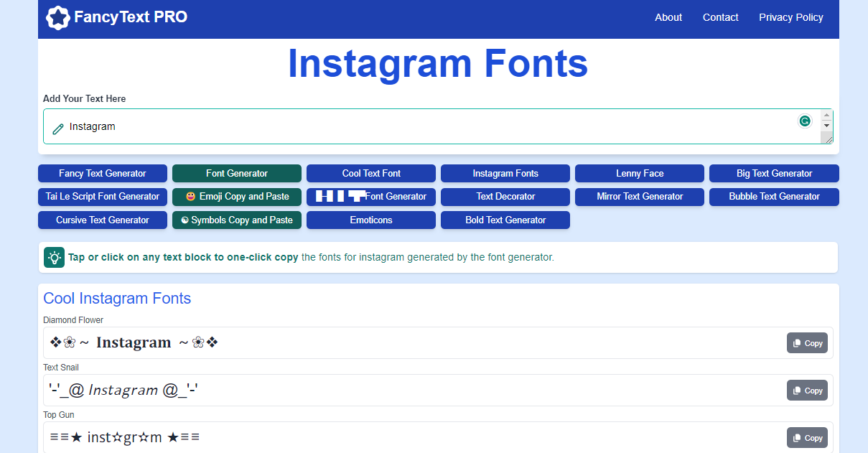Image resolution: width=868 pixels, height=453 pixels.
Task: Click the Grammarly icon in the text box
Action: pos(805,121)
